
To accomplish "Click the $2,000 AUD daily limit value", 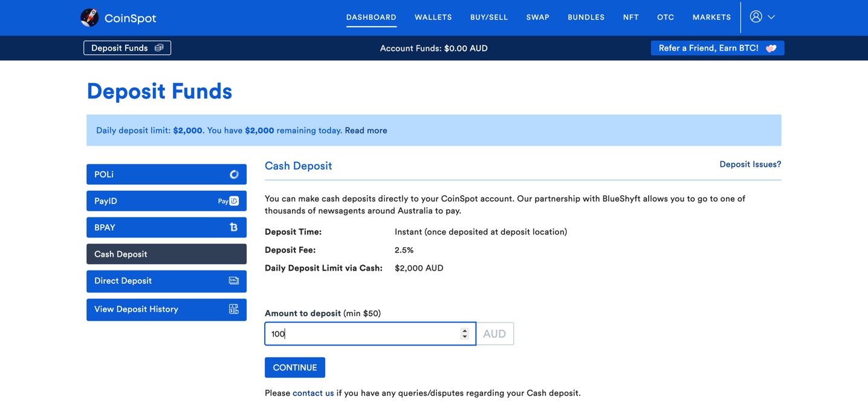I will [x=419, y=268].
